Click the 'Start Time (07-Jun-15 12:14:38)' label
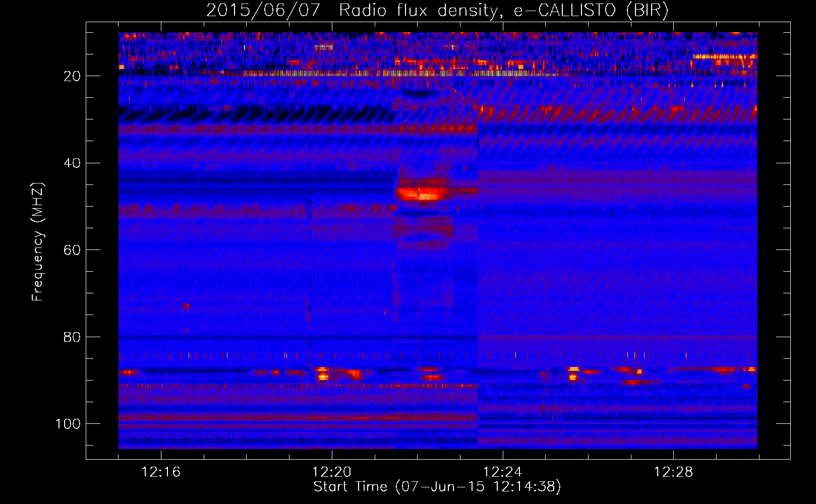The image size is (816, 504). [437, 487]
